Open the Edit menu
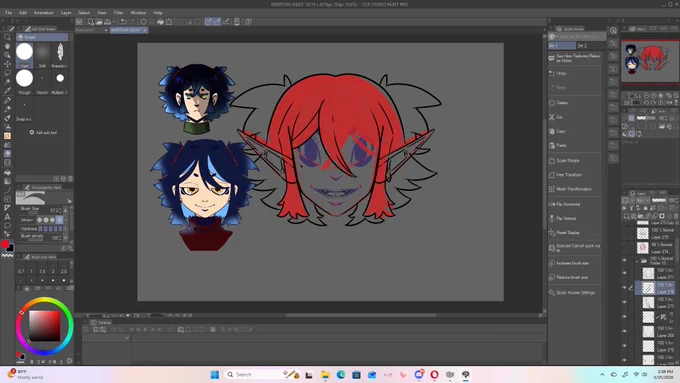The image size is (680, 383). click(x=23, y=13)
